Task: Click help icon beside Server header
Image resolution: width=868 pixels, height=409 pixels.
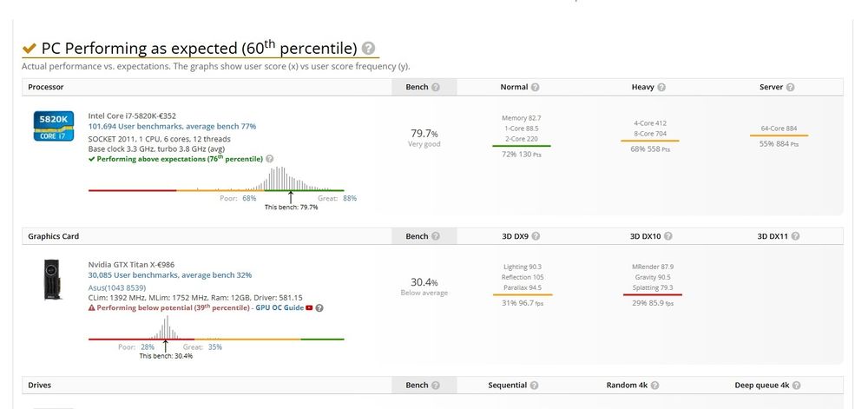Action: pyautogui.click(x=789, y=88)
